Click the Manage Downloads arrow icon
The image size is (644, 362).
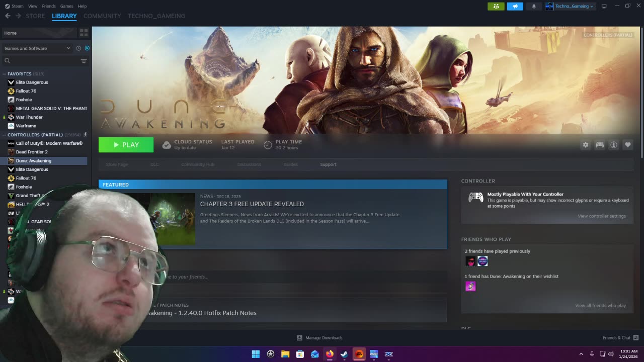299,338
